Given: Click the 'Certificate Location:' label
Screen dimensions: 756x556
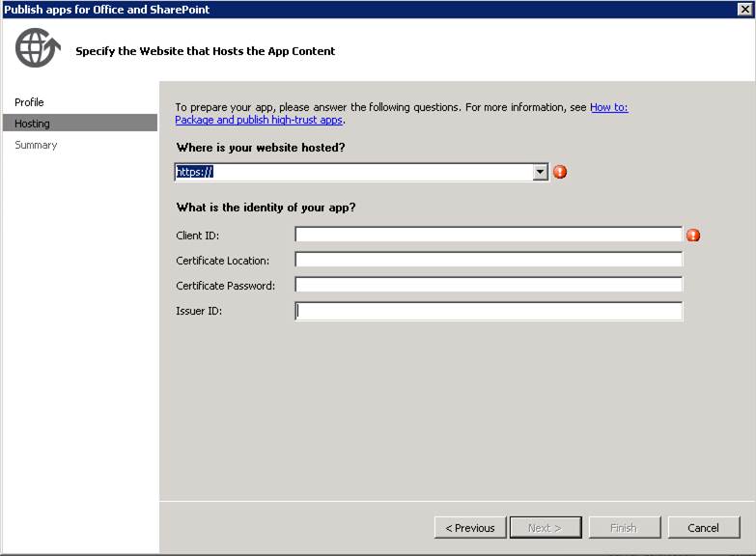Looking at the screenshot, I should pos(223,261).
